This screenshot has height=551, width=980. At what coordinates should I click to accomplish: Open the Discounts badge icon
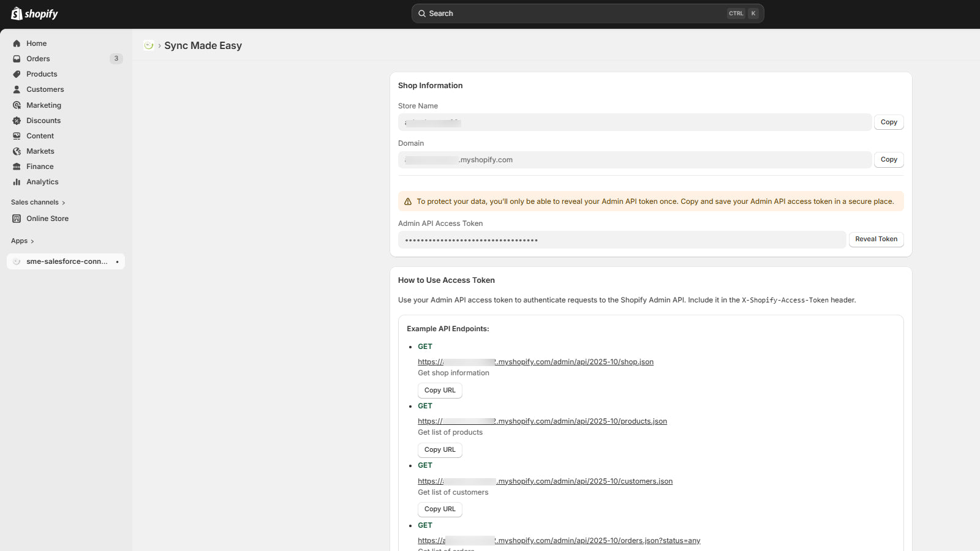[17, 121]
